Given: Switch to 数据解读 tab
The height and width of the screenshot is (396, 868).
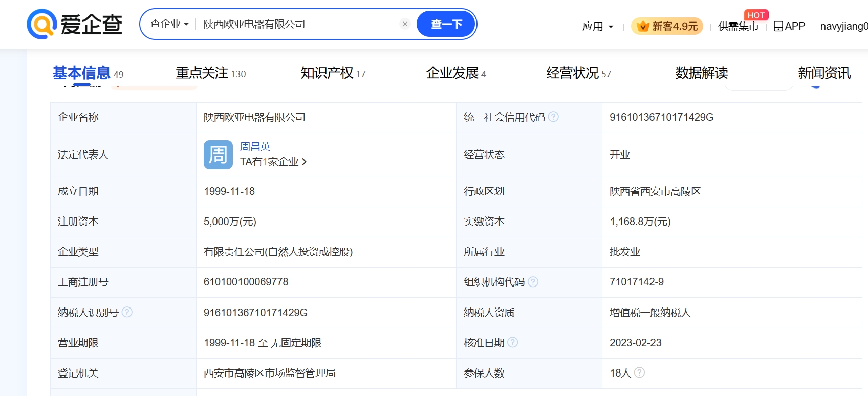Looking at the screenshot, I should [702, 73].
